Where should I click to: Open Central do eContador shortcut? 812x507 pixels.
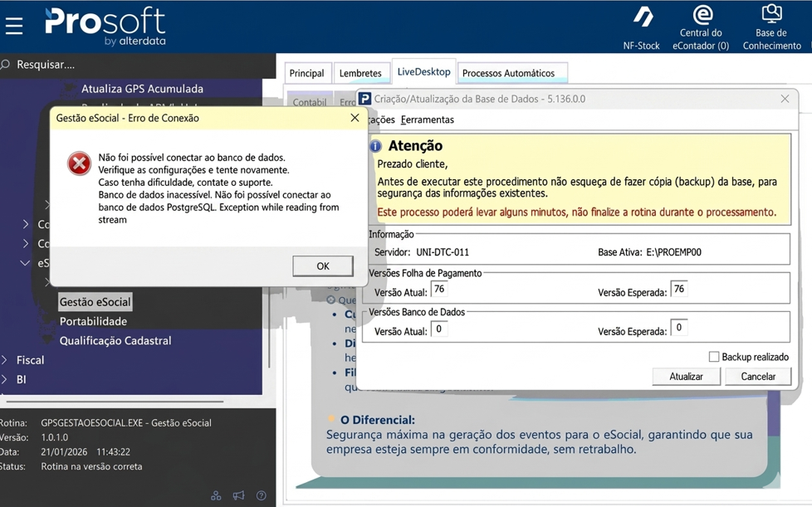[701, 28]
